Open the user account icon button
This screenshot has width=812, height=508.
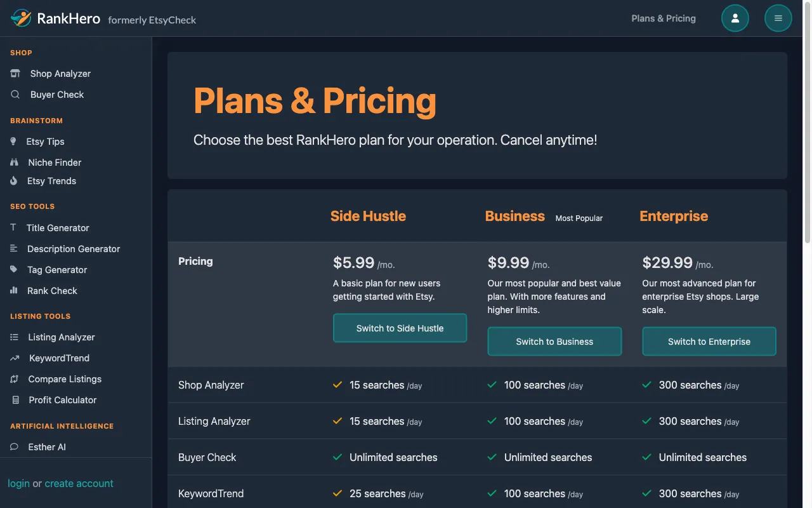coord(735,18)
